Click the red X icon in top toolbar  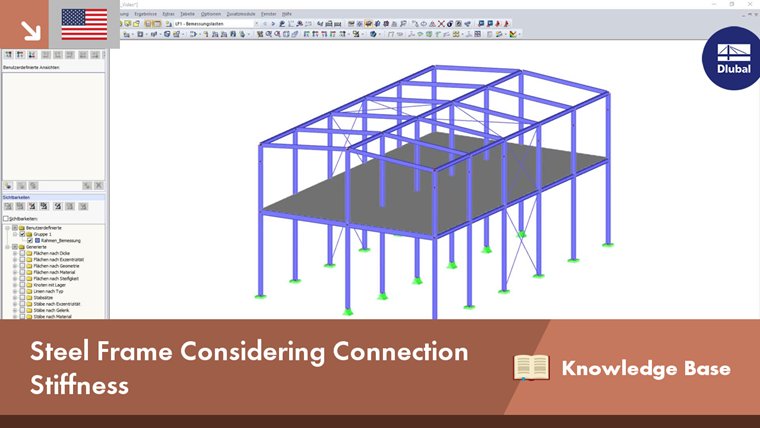pos(441,24)
